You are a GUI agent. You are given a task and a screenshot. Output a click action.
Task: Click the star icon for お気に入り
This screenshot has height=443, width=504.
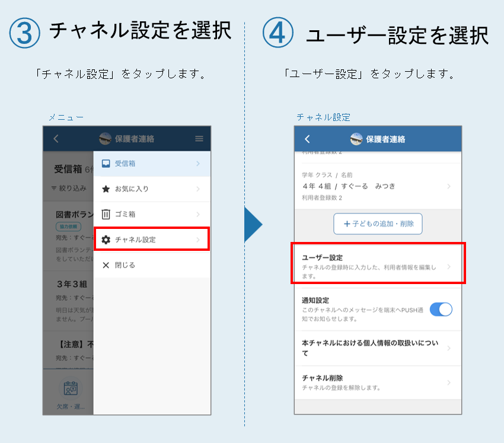(x=106, y=189)
